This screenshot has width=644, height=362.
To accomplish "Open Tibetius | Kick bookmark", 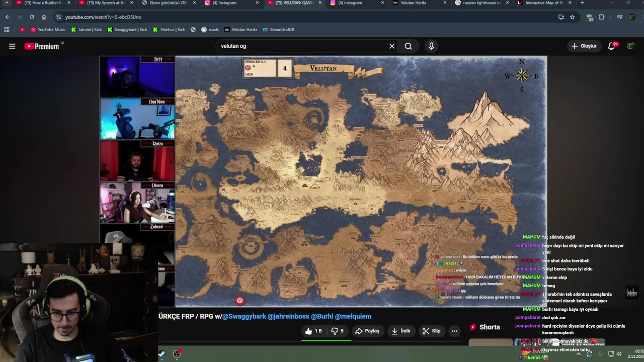I will [169, 30].
